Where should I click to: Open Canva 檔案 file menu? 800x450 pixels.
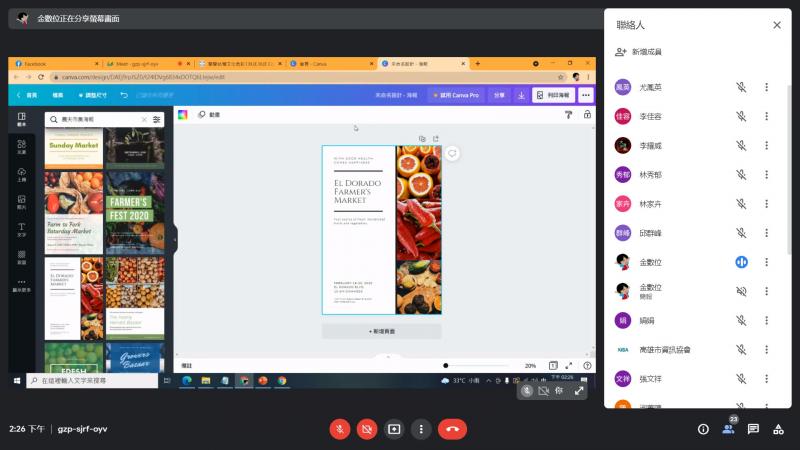(x=58, y=95)
